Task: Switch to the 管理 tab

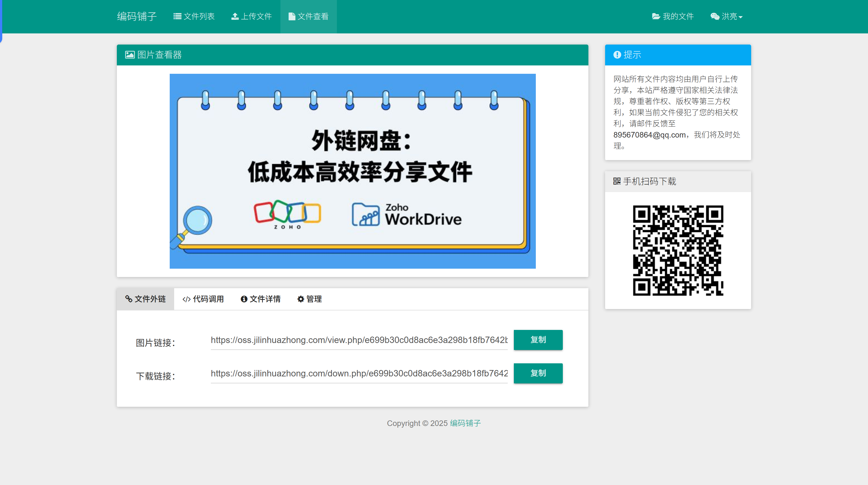Action: click(309, 299)
